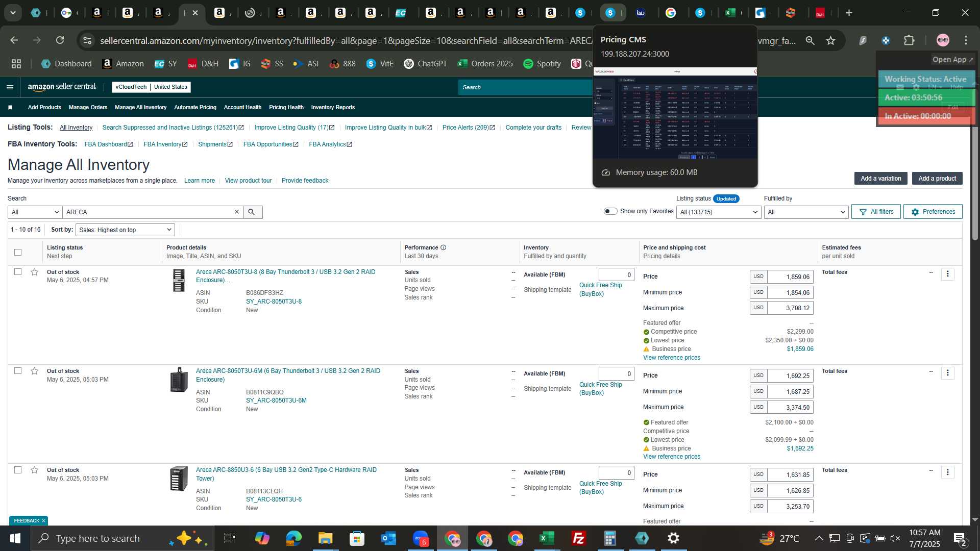The width and height of the screenshot is (980, 551).
Task: Open the Manage Orders menu
Action: click(88, 107)
